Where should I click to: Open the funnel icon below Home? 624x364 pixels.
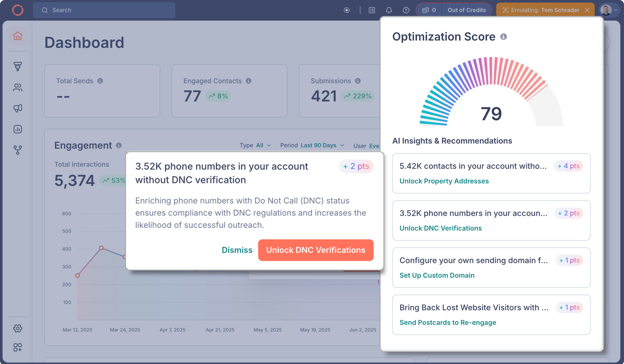[x=18, y=67]
